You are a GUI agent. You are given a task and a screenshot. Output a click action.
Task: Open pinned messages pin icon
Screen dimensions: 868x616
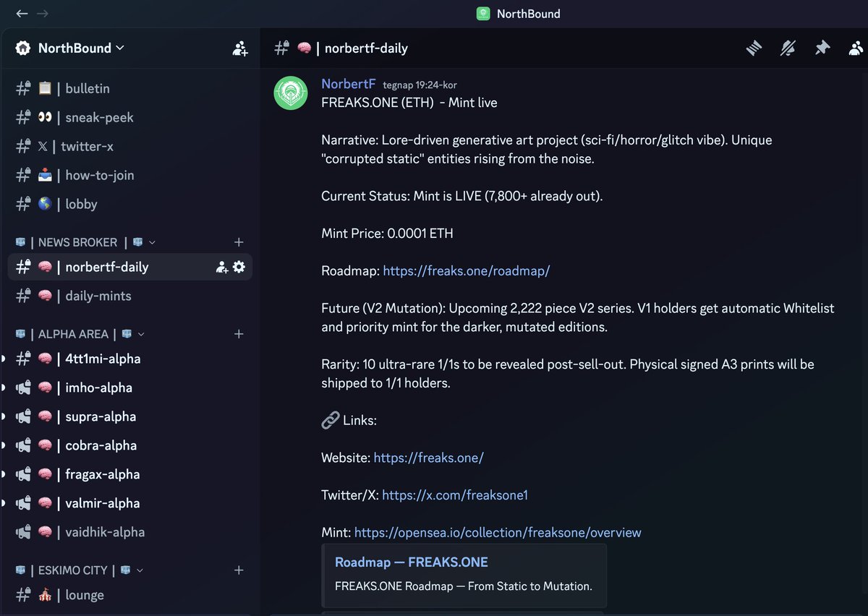point(822,48)
